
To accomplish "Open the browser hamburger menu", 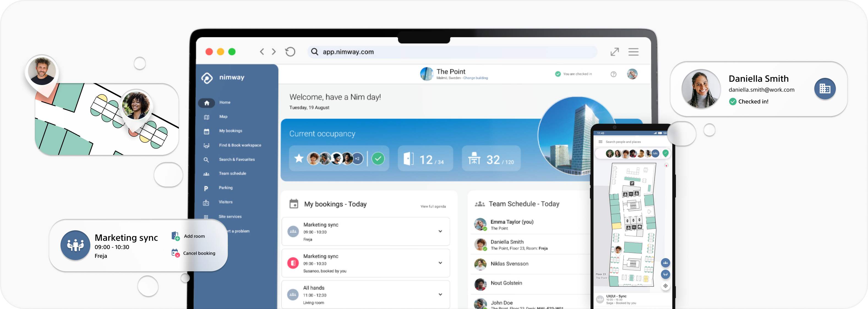I will 633,51.
